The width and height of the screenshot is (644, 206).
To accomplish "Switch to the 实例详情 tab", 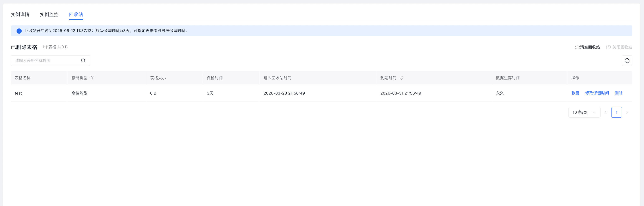I will 20,14.
